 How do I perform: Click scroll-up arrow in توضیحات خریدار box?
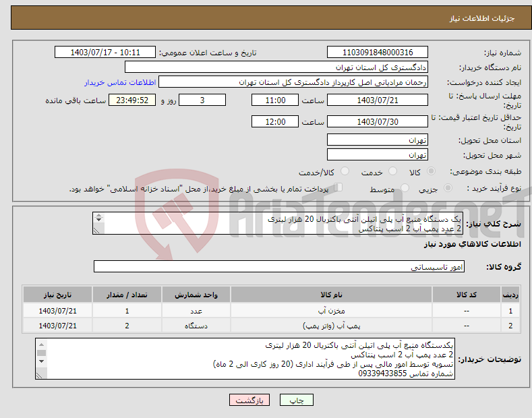pyautogui.click(x=41, y=345)
